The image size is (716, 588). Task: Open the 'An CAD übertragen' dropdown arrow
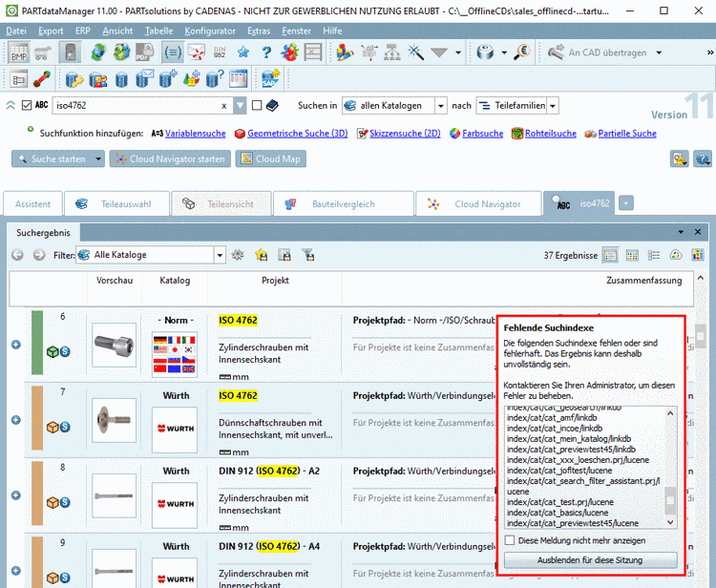pos(659,52)
